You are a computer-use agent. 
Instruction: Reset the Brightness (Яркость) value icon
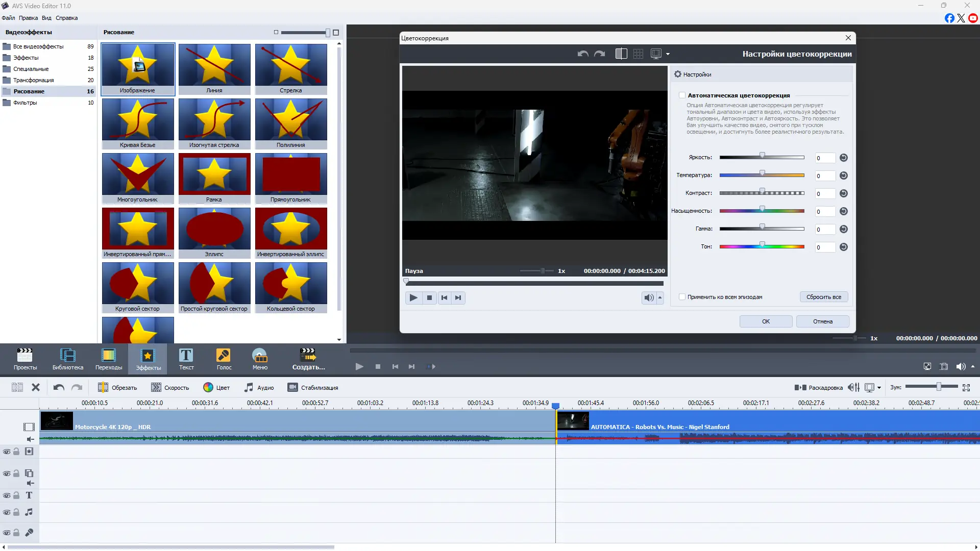(x=844, y=158)
